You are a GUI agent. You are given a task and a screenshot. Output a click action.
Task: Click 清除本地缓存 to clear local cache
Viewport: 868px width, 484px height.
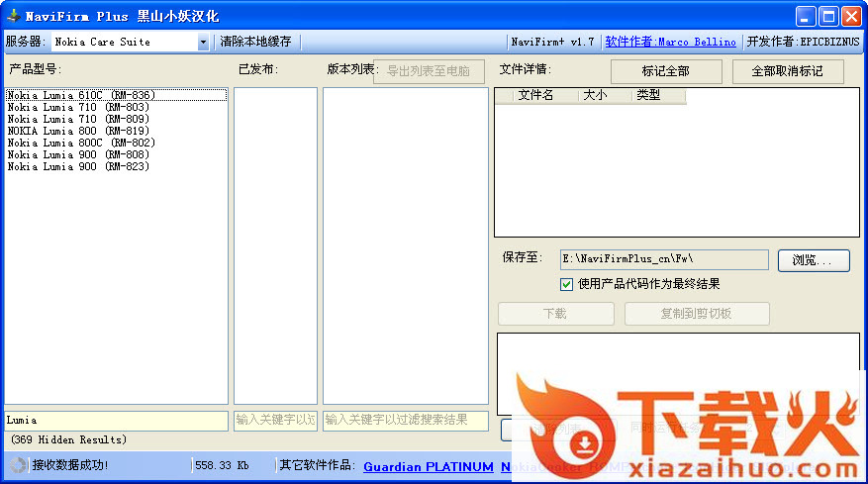pos(255,42)
